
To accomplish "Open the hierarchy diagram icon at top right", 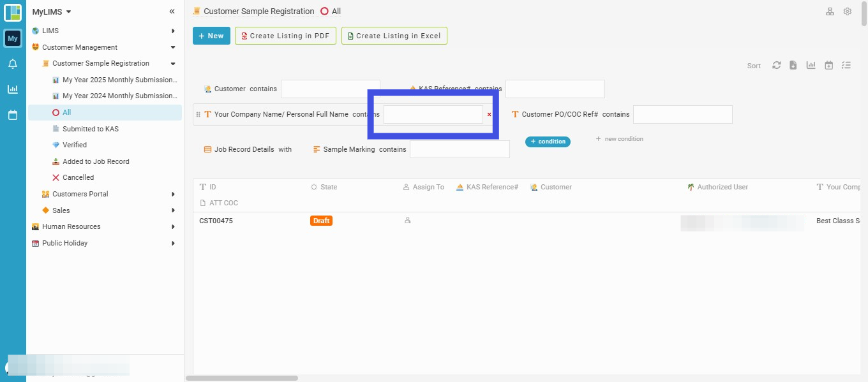I will (830, 11).
